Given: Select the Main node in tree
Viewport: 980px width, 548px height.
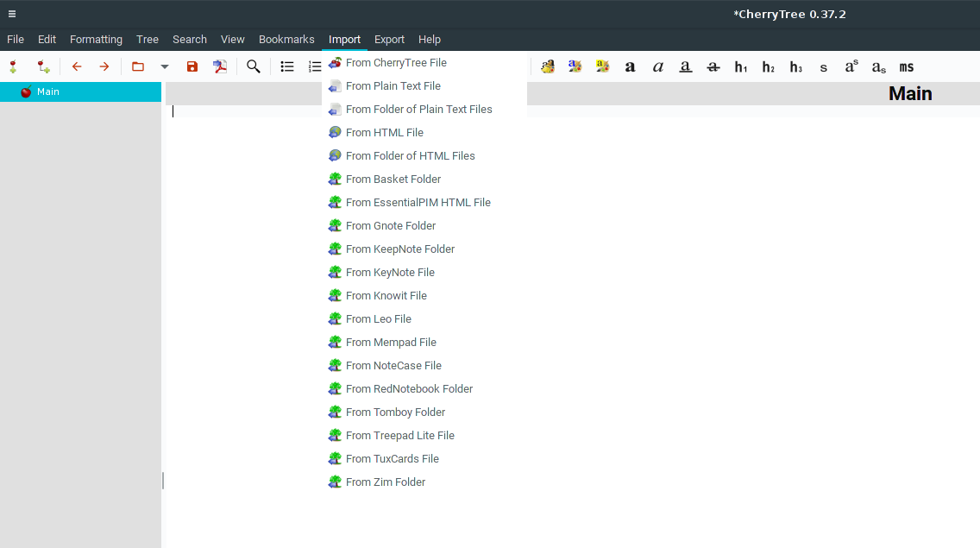Looking at the screenshot, I should [x=80, y=91].
